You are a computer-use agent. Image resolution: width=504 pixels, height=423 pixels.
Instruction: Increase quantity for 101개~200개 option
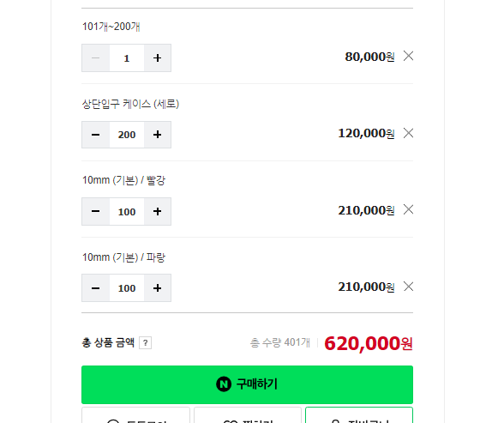click(157, 57)
